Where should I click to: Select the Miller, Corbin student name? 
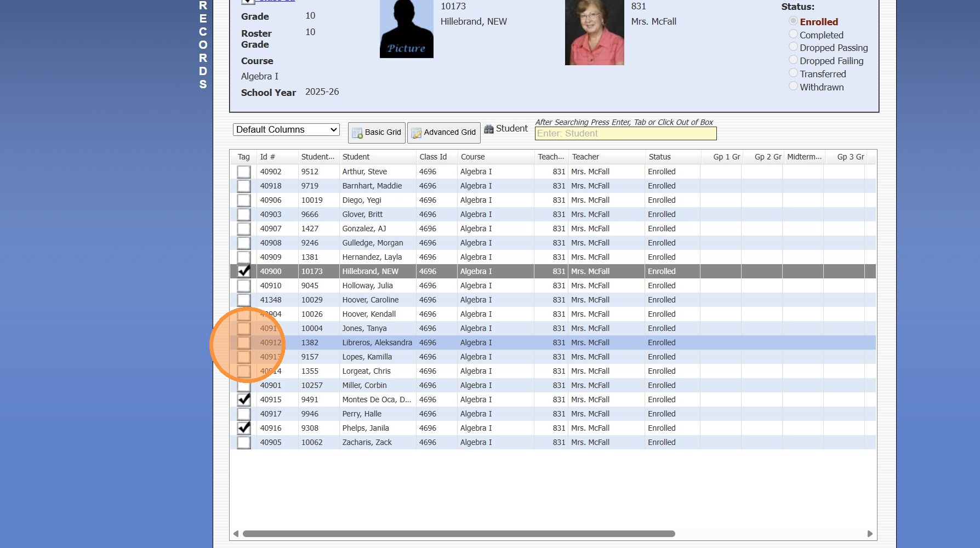364,385
